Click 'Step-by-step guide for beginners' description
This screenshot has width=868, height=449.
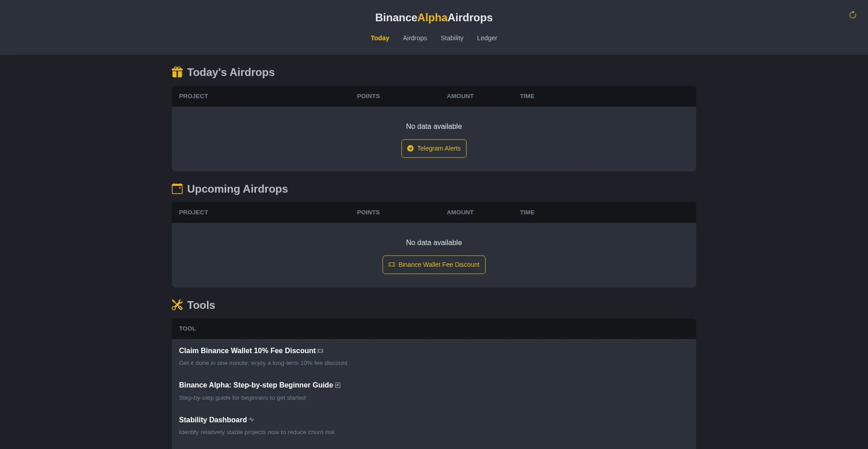coord(242,398)
